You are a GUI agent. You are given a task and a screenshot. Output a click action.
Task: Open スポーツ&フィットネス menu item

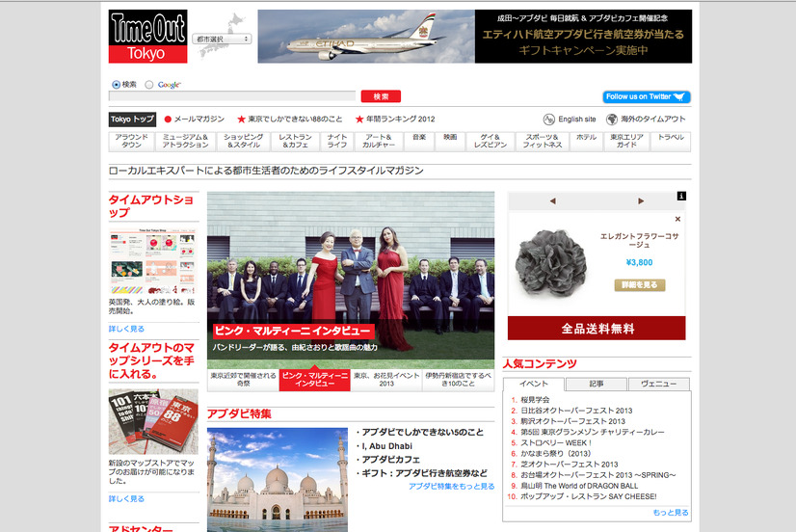click(543, 141)
